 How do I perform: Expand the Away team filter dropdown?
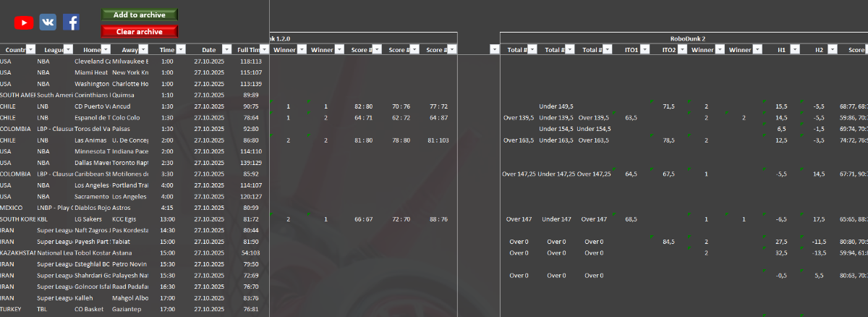143,50
